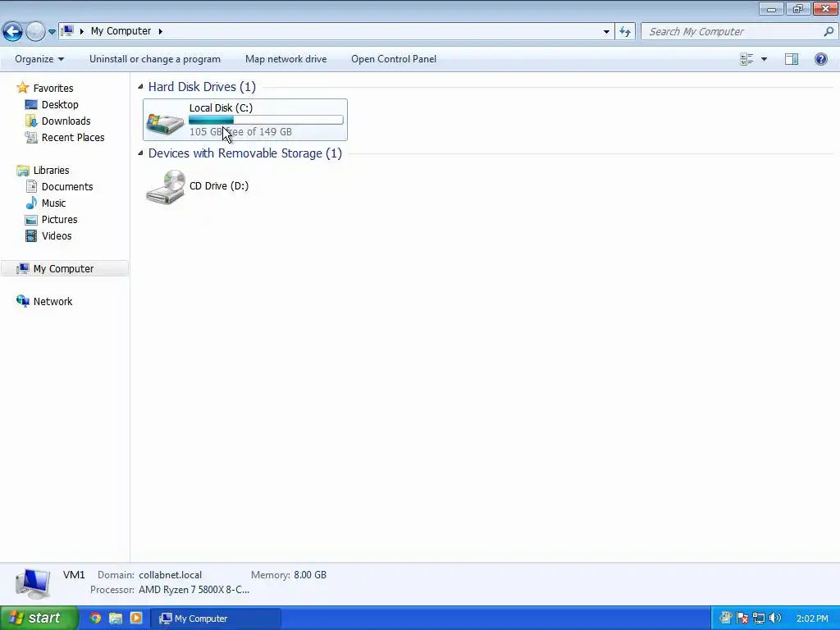Click the Action Center flag tray icon
The image size is (840, 630).
742,619
